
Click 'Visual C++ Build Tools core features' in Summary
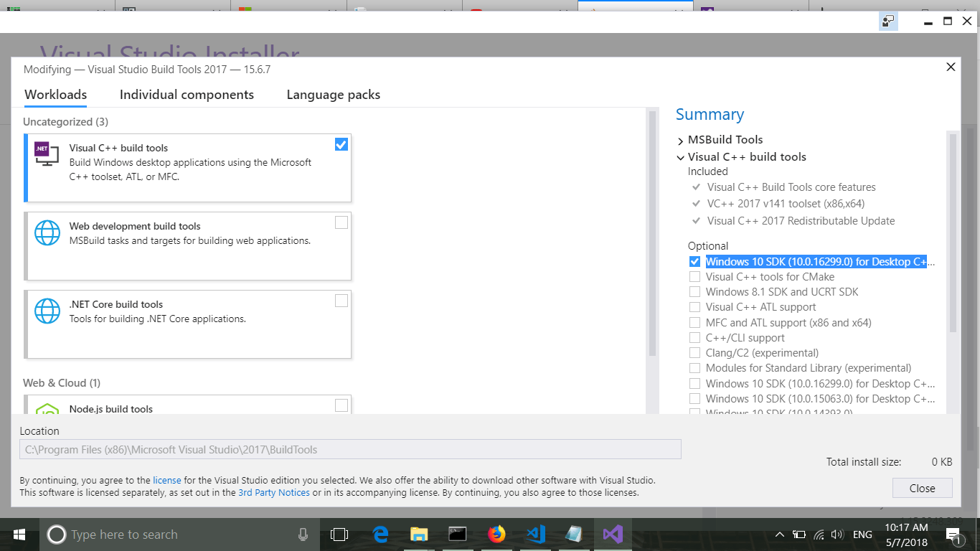tap(791, 187)
